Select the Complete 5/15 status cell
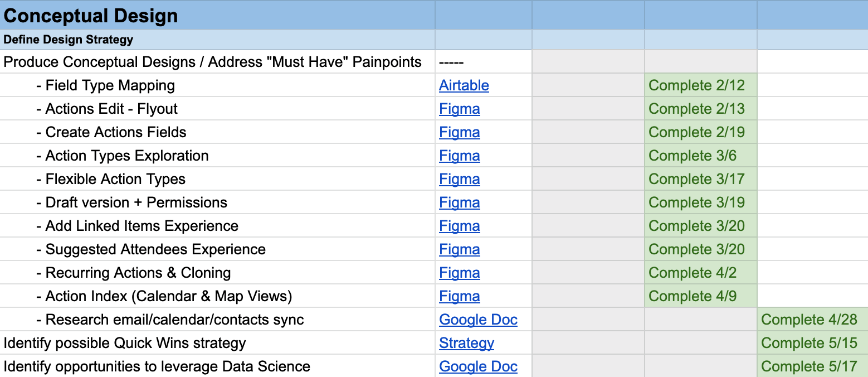Screen dimensions: 868x377 [812, 343]
